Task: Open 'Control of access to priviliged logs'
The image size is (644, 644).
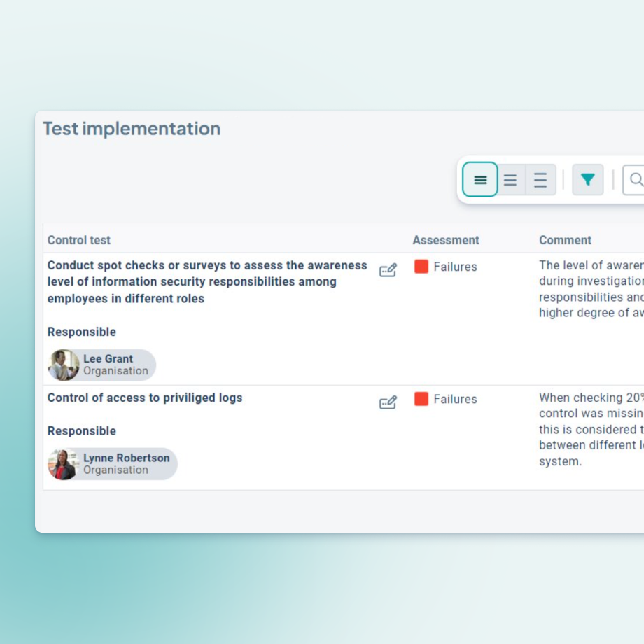Action: [x=145, y=398]
